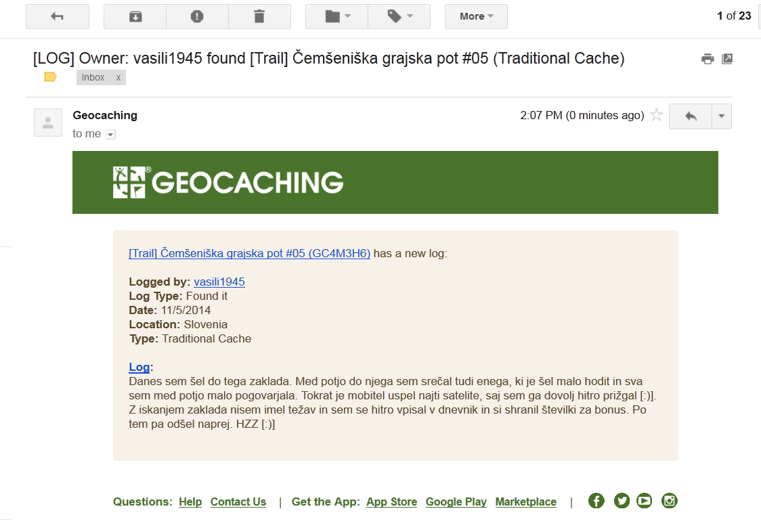Visit Geocaching Twitter icon link
Viewport: 761px width, 532px height.
[622, 500]
